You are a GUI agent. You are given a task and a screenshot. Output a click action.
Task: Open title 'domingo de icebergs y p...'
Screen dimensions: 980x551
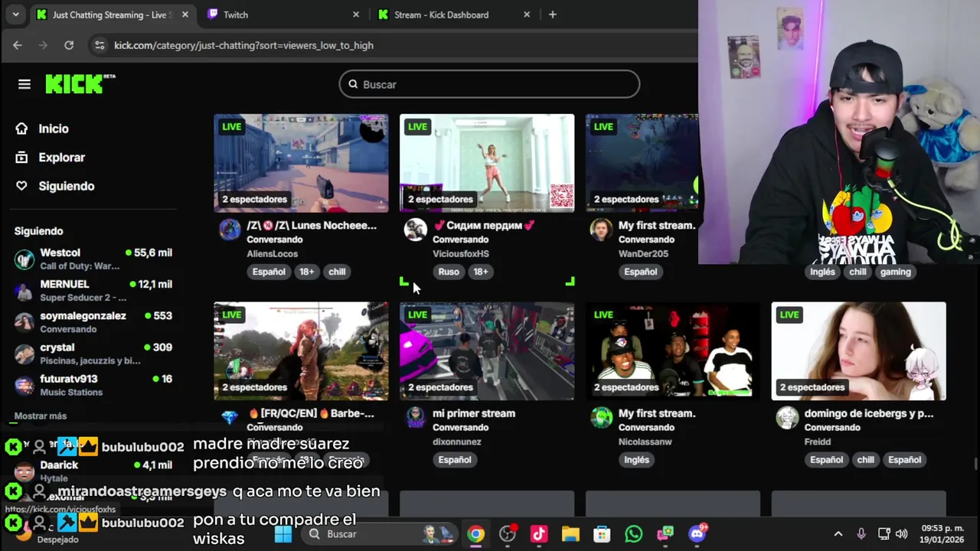[x=869, y=413]
